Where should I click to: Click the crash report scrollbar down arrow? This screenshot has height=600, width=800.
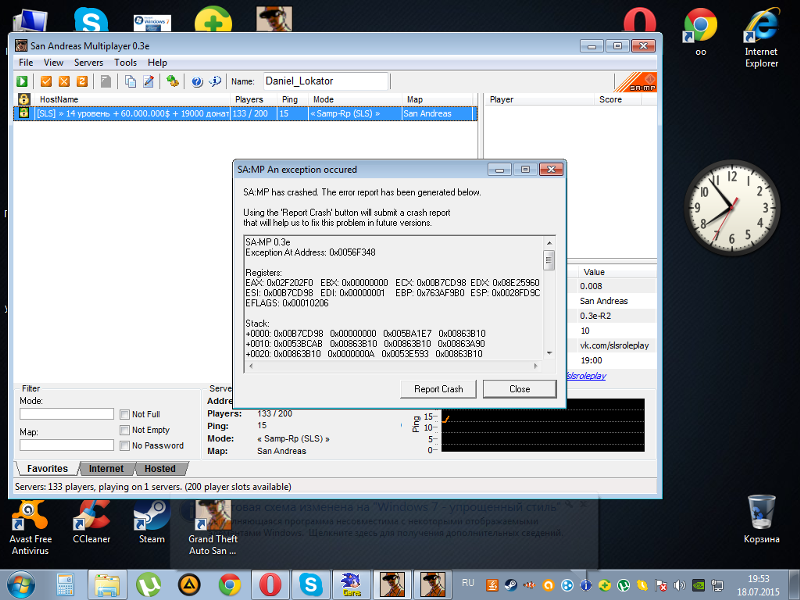[549, 353]
